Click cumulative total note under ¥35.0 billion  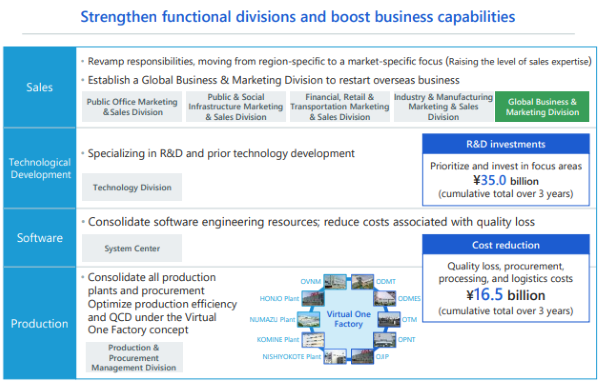(x=505, y=194)
